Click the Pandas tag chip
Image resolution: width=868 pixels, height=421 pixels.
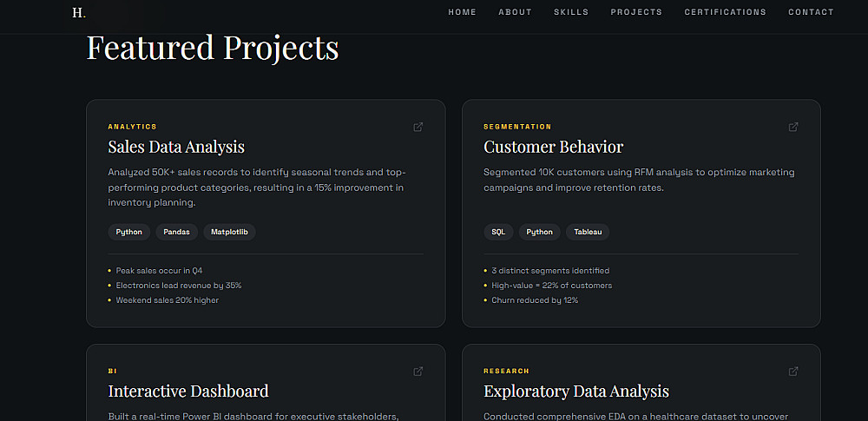[176, 232]
